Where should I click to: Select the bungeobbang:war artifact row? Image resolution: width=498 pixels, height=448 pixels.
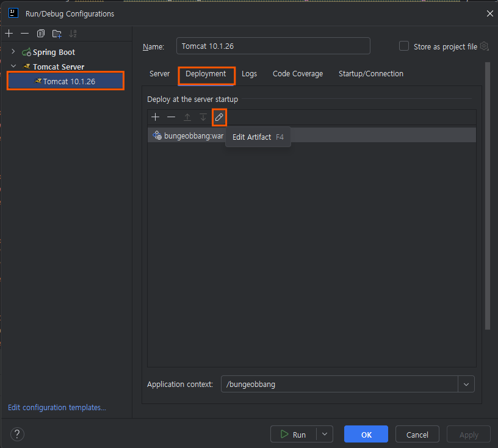(x=312, y=135)
